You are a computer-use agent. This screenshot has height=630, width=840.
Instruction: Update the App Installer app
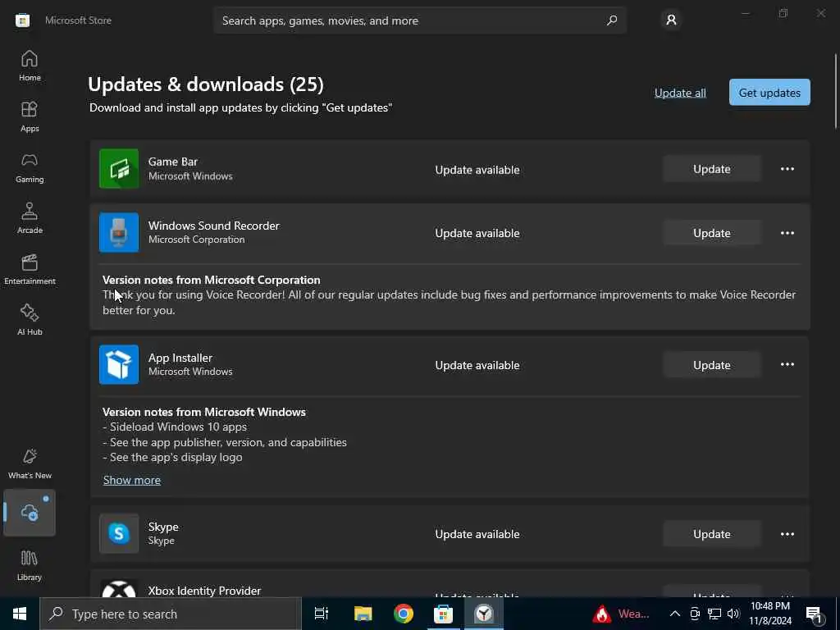(711, 365)
